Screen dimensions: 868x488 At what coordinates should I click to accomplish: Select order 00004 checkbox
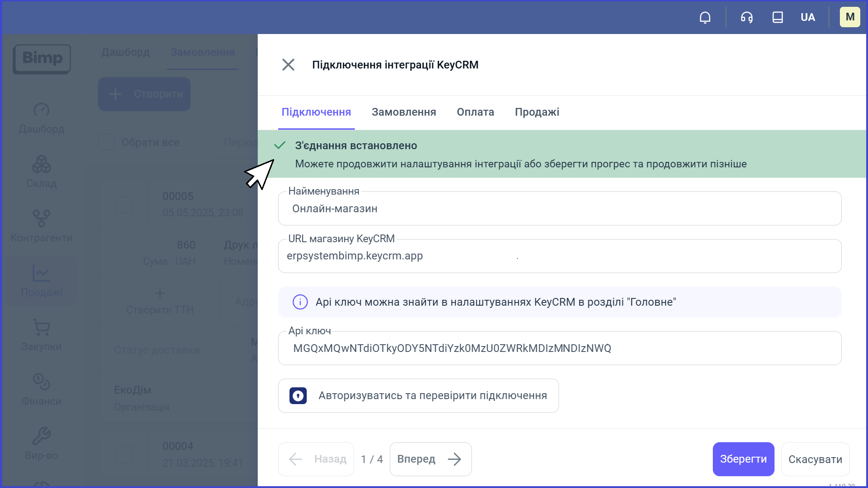[x=124, y=455]
